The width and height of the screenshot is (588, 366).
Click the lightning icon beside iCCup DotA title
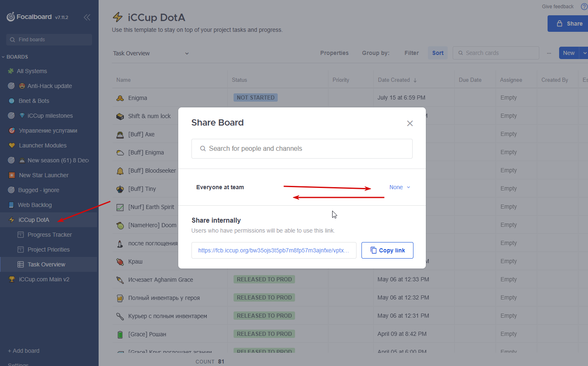coord(118,17)
